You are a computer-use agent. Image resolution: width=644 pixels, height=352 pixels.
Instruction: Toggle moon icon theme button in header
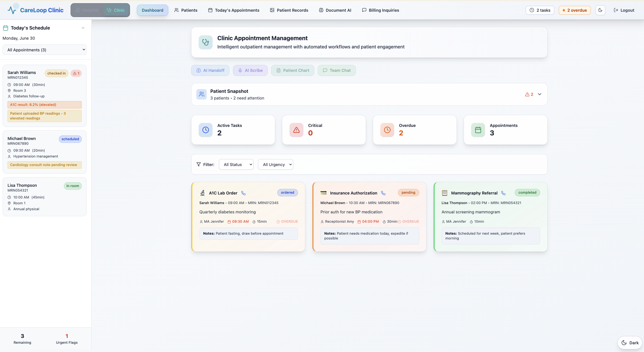[x=600, y=10]
